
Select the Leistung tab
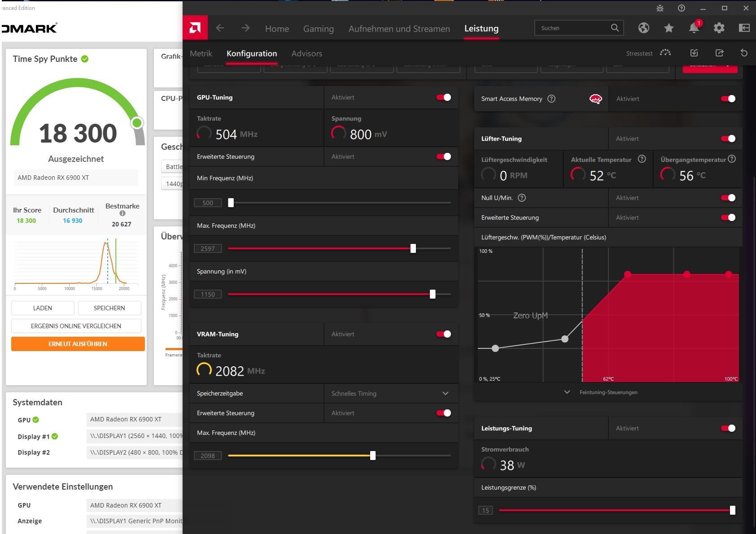pos(481,28)
